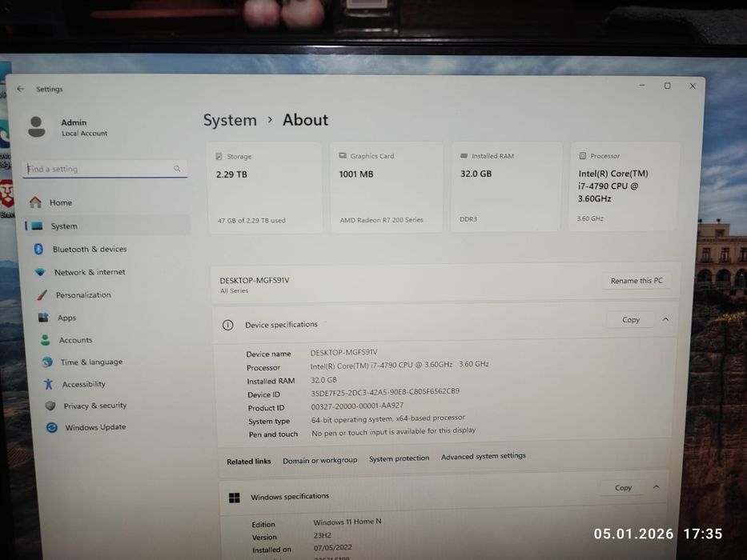Open the System protection link
The image size is (747, 560).
coord(399,458)
